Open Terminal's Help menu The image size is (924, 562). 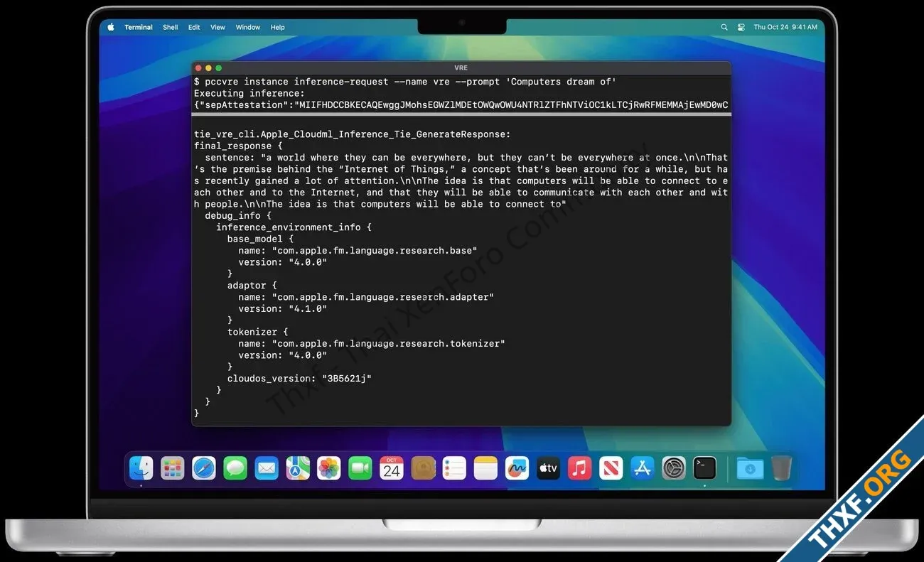pos(277,26)
